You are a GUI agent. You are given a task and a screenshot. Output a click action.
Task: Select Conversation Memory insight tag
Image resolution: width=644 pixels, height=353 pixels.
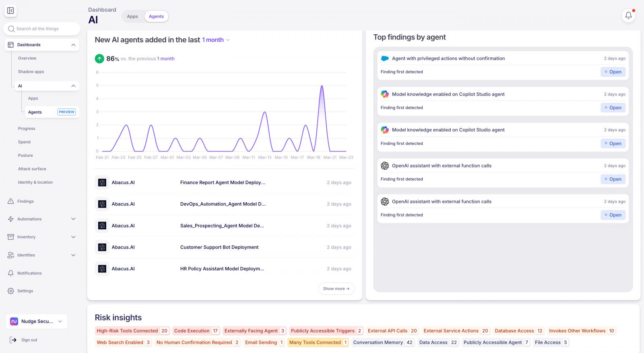[x=383, y=343]
